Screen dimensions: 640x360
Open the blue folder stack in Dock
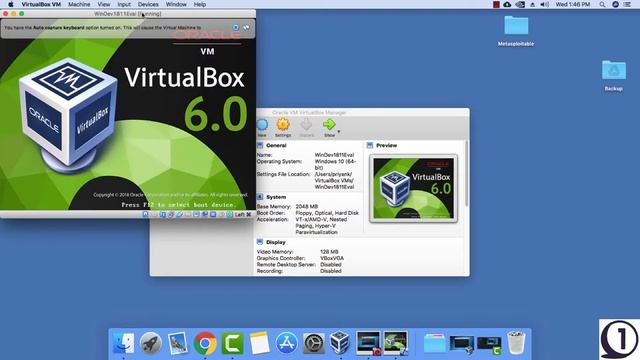pos(434,343)
